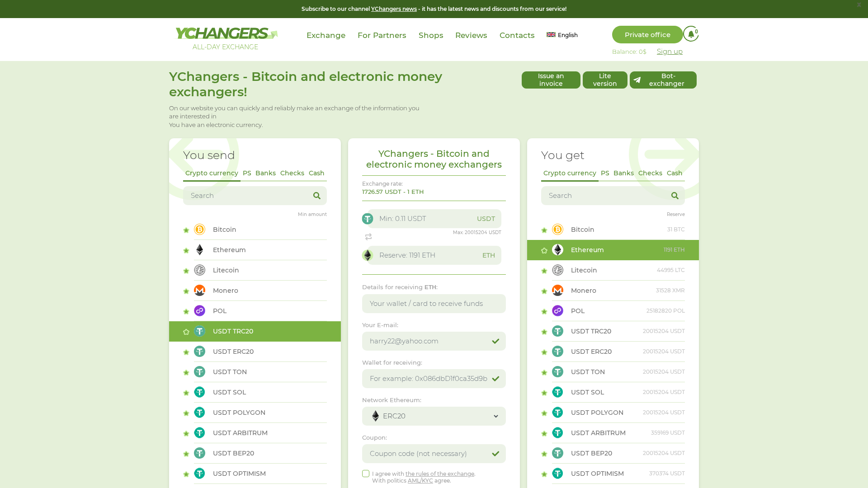Toggle favorite star for USDT TRC20 in You send

186,332
